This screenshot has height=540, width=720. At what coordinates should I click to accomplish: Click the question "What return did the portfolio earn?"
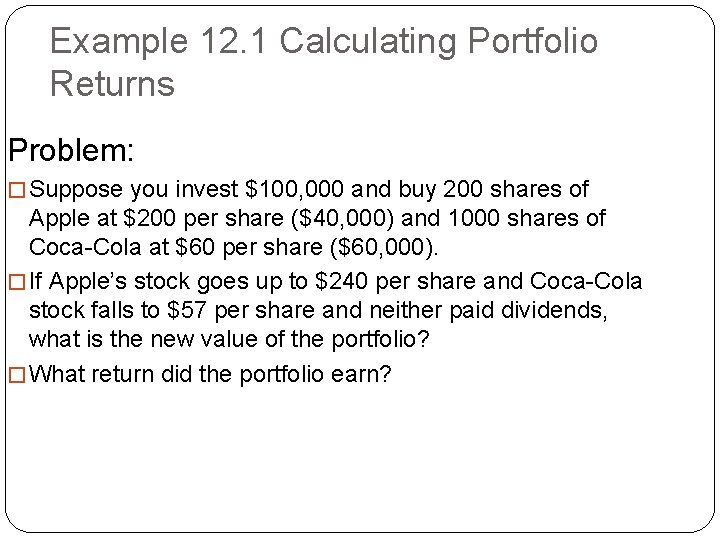coord(211,375)
